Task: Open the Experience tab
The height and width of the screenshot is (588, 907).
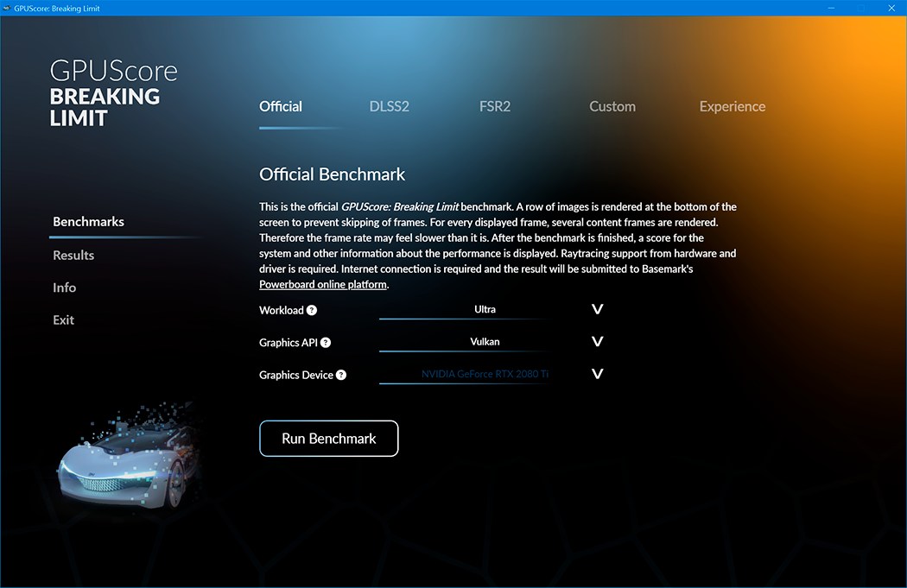Action: point(733,106)
